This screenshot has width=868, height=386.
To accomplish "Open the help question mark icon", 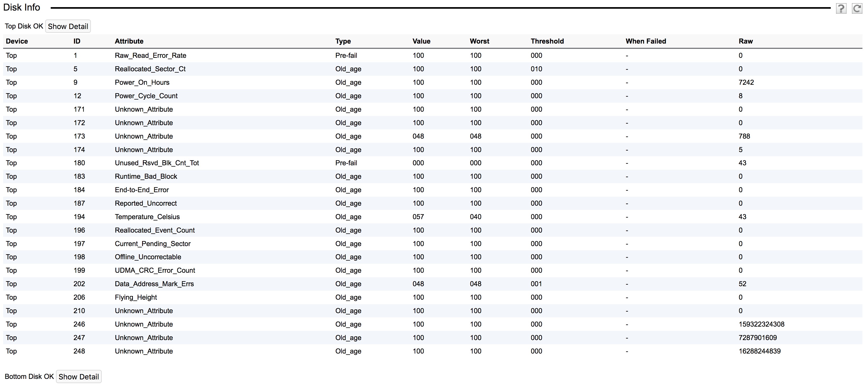I will (841, 8).
